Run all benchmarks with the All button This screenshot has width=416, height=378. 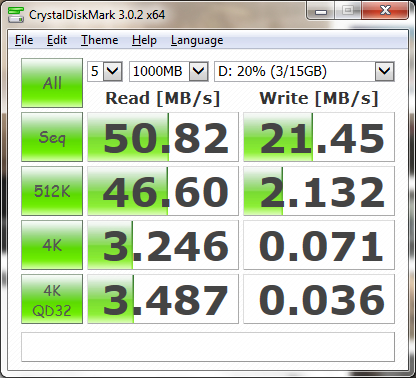pyautogui.click(x=52, y=83)
